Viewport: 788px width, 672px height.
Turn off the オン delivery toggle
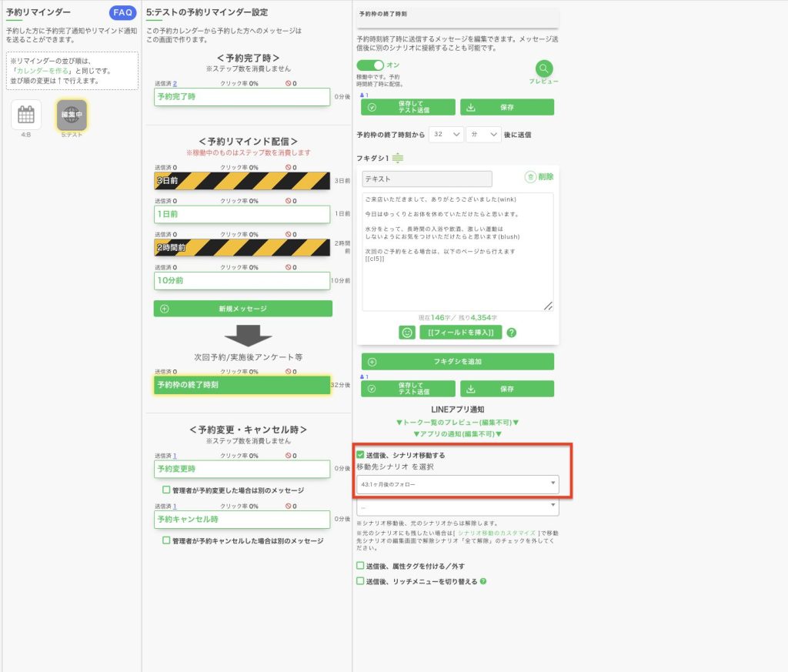(x=370, y=66)
